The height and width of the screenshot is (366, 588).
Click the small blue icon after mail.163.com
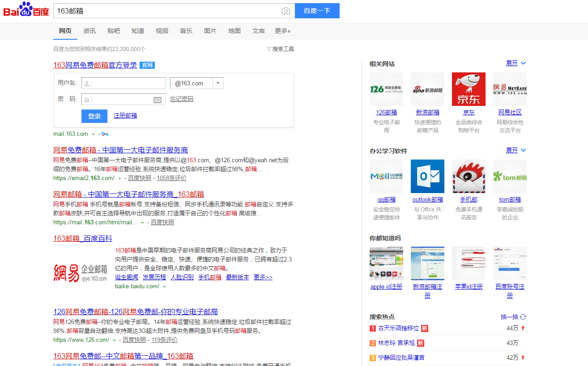pyautogui.click(x=105, y=134)
